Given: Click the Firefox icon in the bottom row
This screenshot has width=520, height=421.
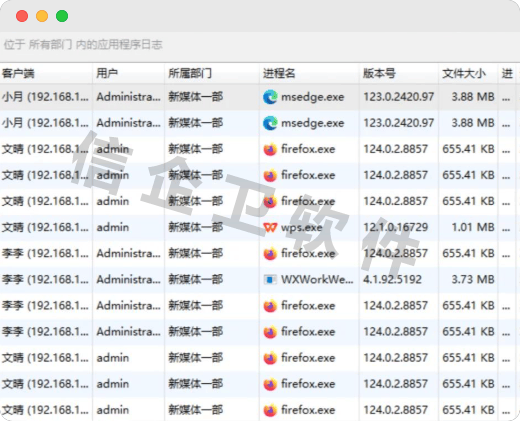Looking at the screenshot, I should pyautogui.click(x=270, y=410).
